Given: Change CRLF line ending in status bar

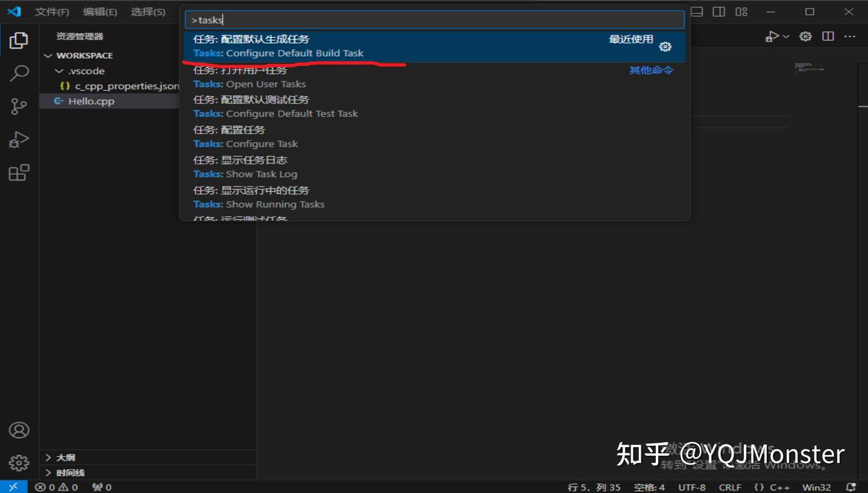Looking at the screenshot, I should (729, 487).
